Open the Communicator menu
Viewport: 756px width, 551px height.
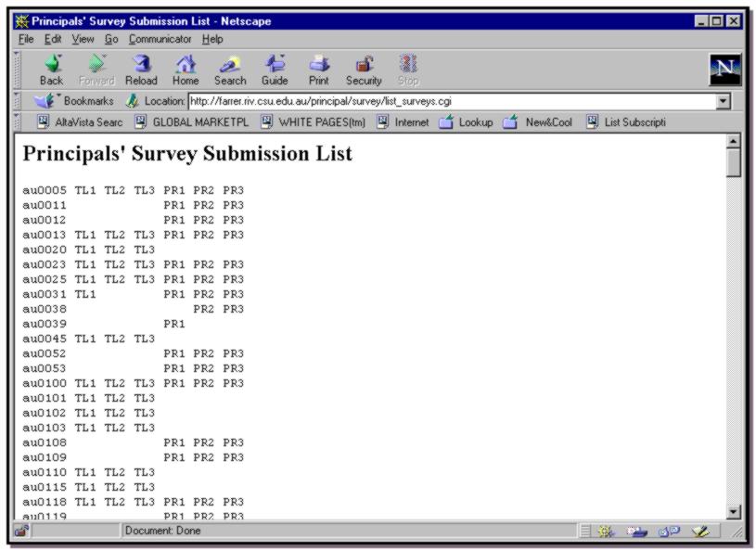[x=160, y=39]
